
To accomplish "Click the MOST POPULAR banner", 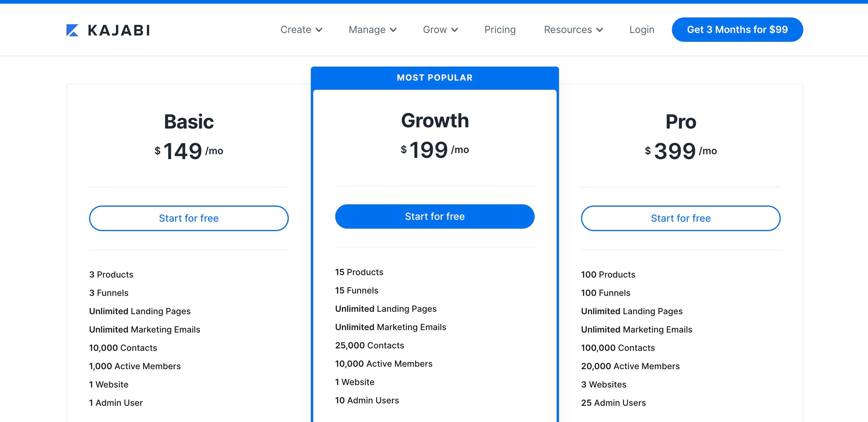I will pyautogui.click(x=435, y=78).
